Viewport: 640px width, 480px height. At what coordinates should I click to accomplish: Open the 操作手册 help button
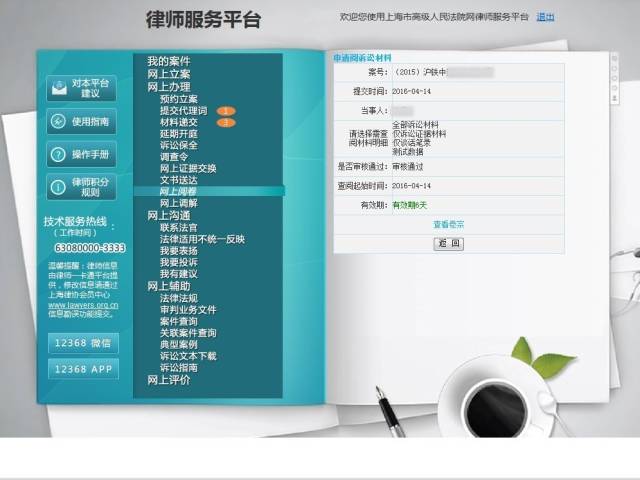81,154
